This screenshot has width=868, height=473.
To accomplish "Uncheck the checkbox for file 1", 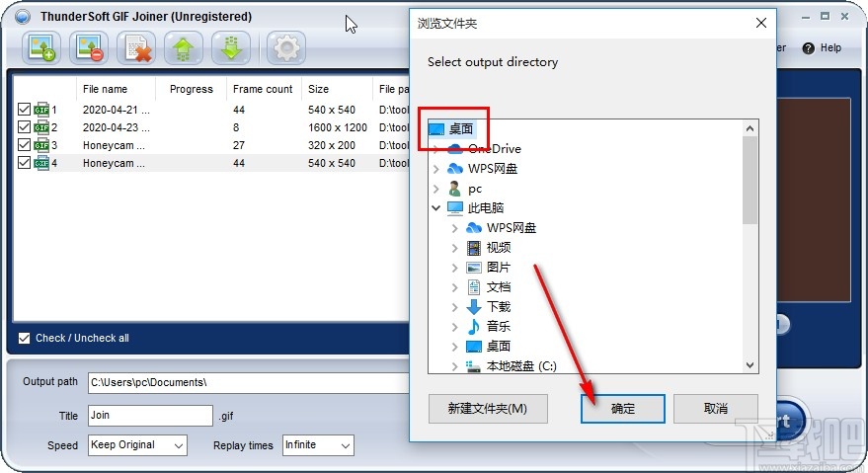I will [24, 109].
